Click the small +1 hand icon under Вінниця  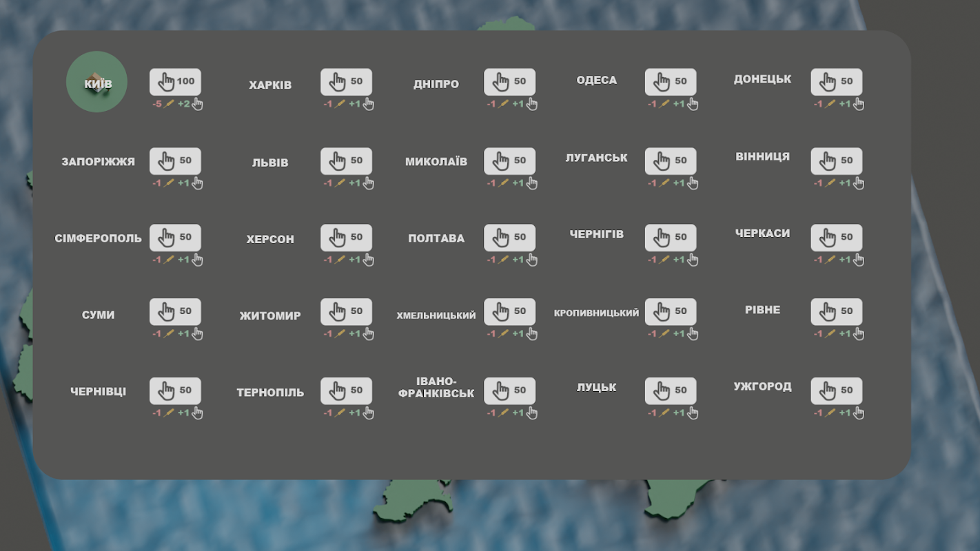click(859, 183)
